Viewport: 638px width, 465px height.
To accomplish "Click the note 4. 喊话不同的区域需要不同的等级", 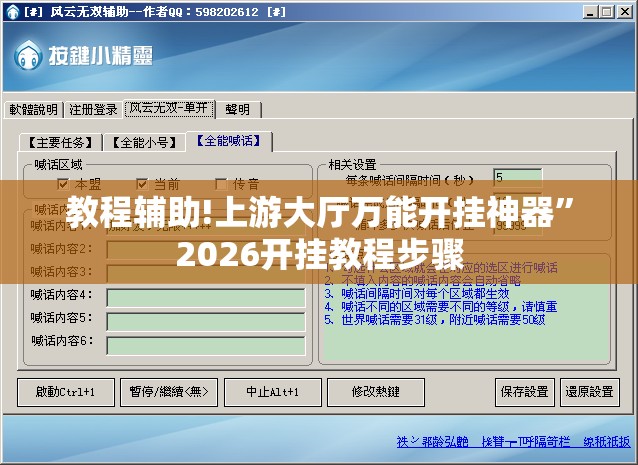I will [x=441, y=306].
